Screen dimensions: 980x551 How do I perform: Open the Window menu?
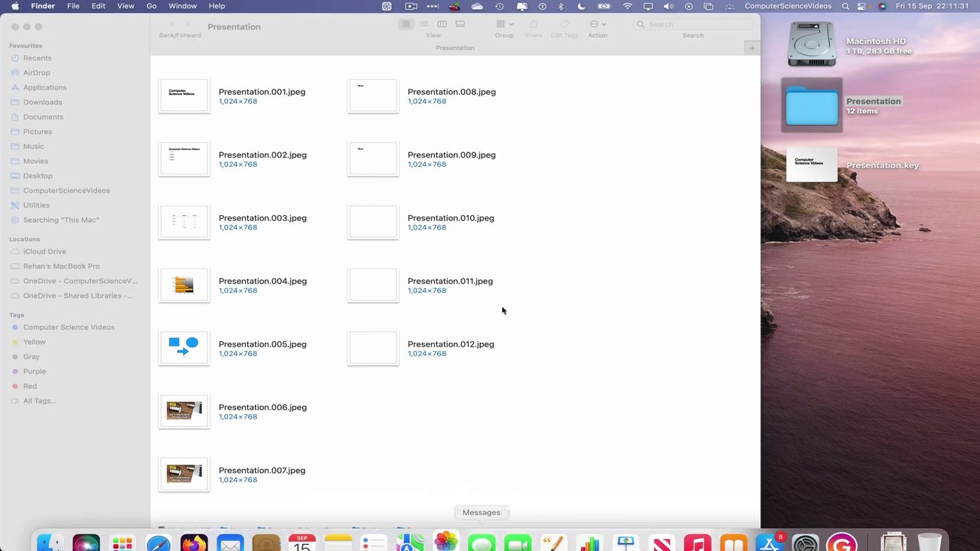182,6
